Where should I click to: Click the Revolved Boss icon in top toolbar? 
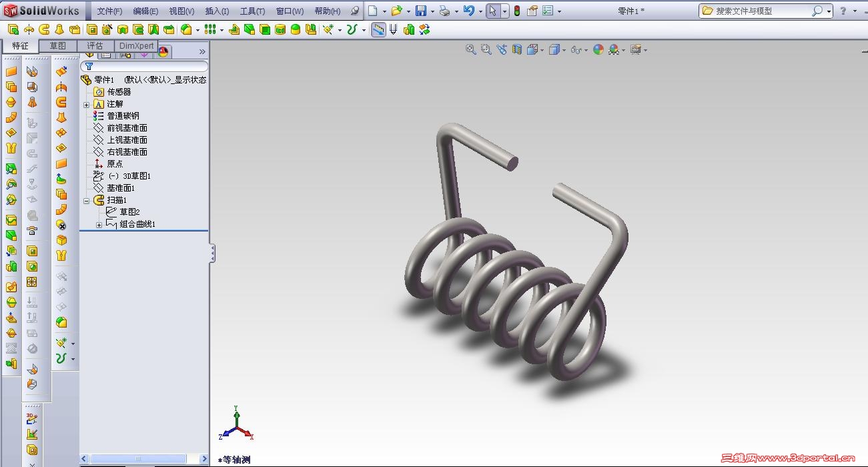[29, 29]
